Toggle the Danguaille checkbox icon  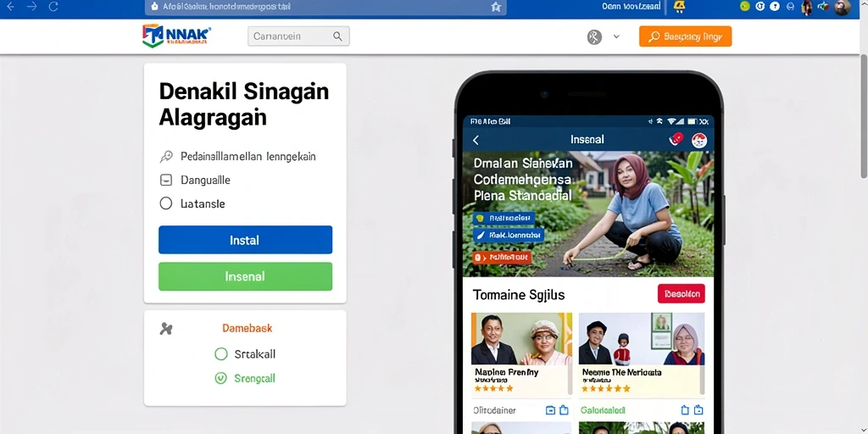[x=165, y=180]
